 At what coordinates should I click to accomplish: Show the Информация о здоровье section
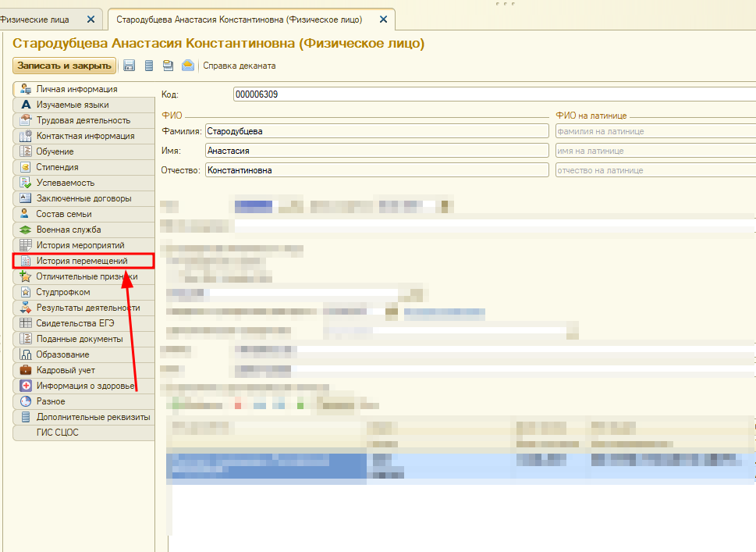[86, 386]
